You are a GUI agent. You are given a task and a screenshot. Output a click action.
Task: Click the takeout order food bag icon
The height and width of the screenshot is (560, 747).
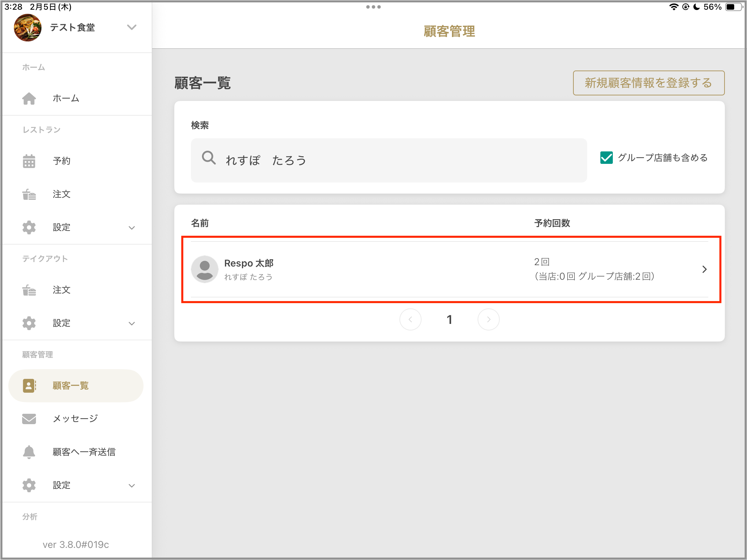click(x=29, y=290)
